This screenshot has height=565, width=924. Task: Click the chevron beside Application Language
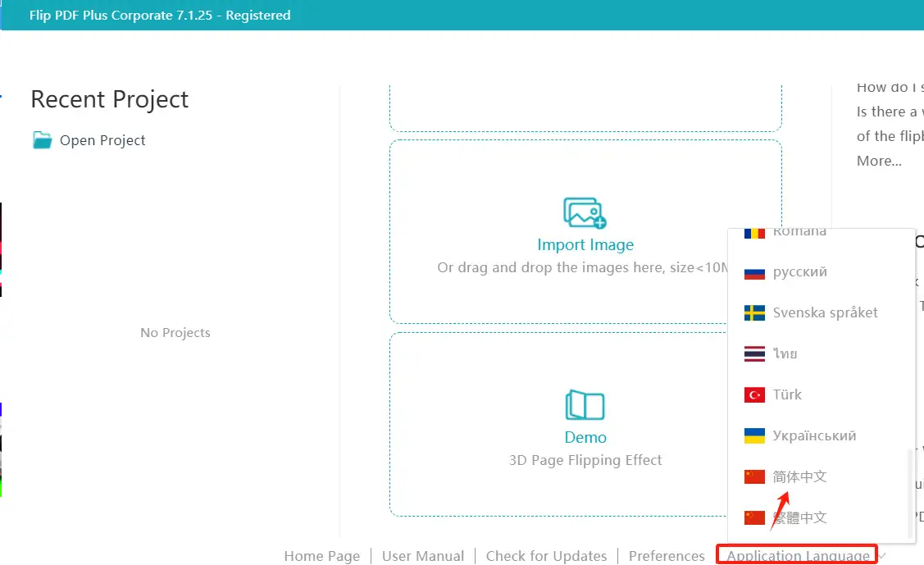881,556
